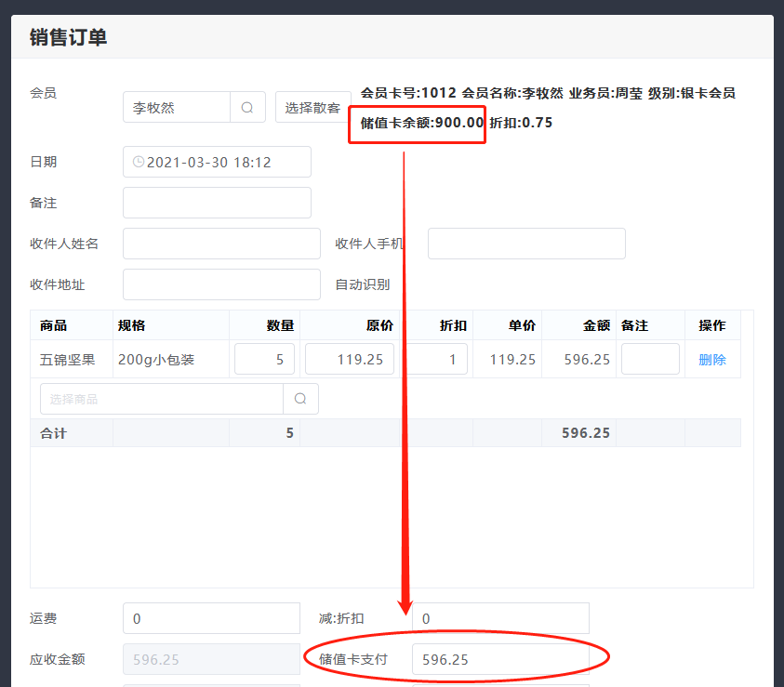Image resolution: width=784 pixels, height=687 pixels.
Task: Open the 选择商品 product selector
Action: pyautogui.click(x=162, y=399)
